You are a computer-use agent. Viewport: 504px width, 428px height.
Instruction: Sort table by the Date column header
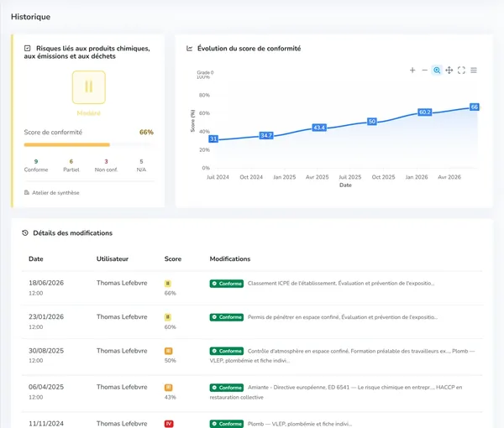(x=35, y=258)
